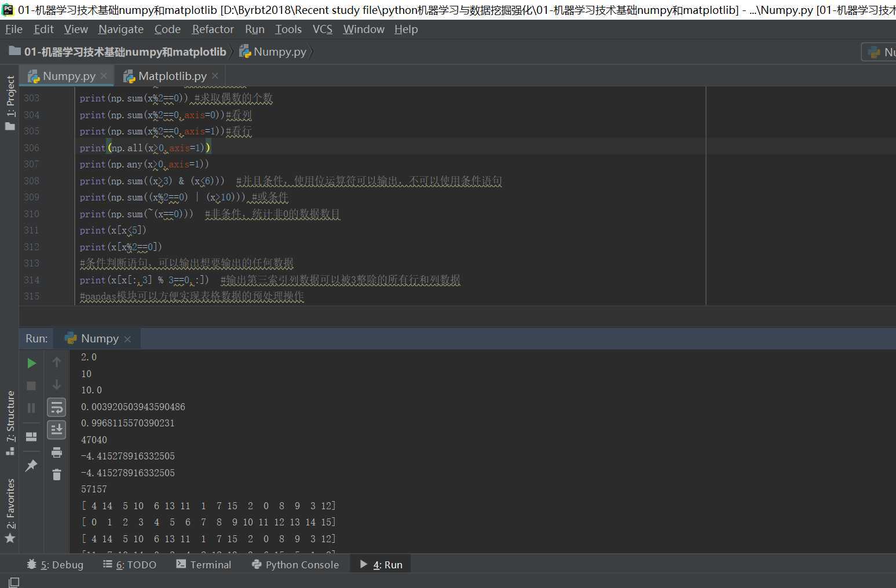Screen dimensions: 896x588
Task: Open the Terminal tool window
Action: [x=203, y=564]
